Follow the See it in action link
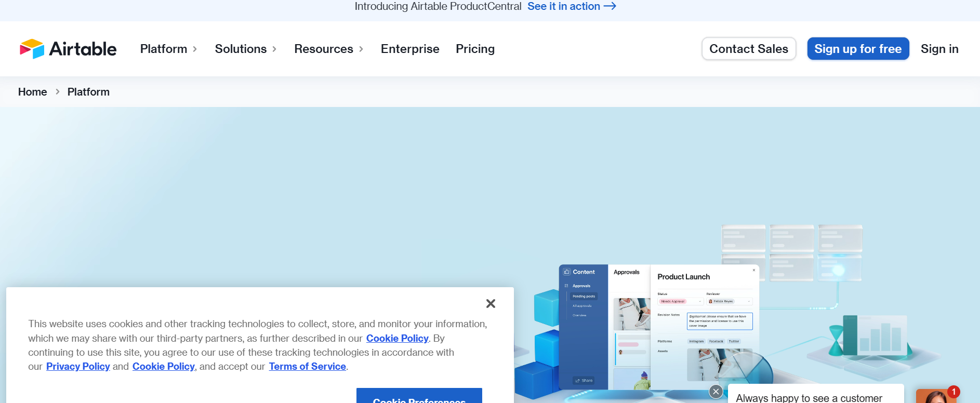This screenshot has width=980, height=403. pos(572,6)
